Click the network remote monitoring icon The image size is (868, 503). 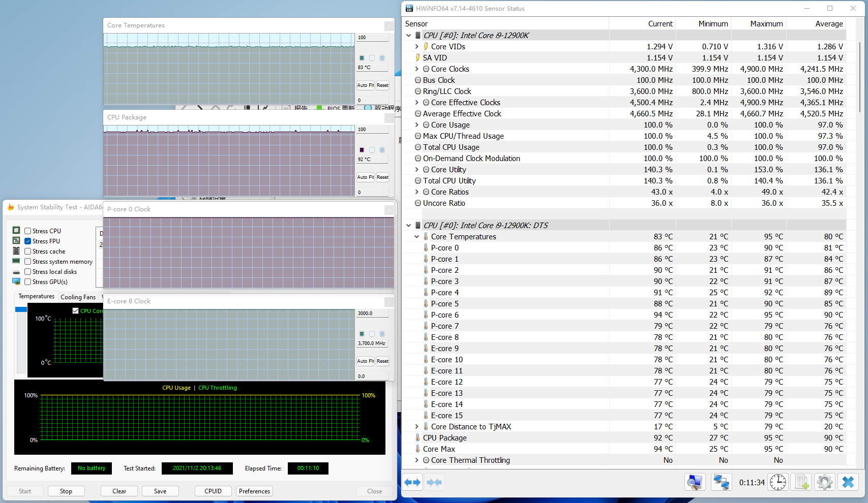point(721,482)
